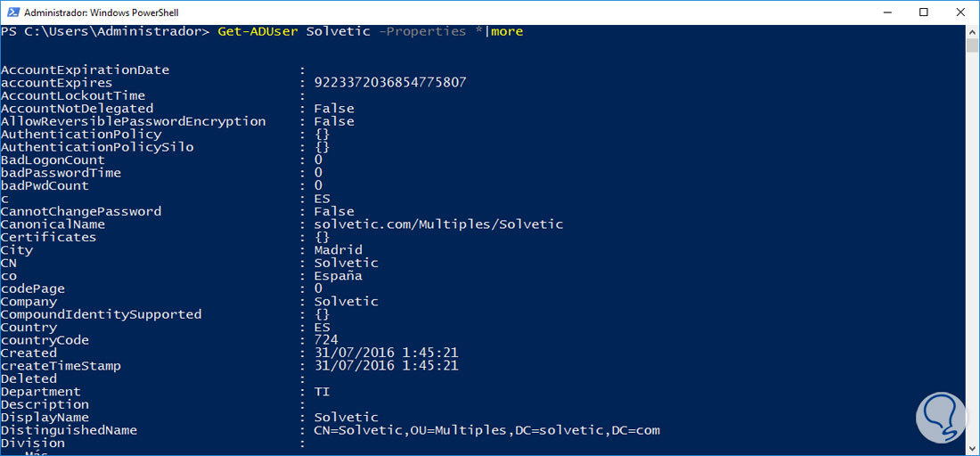Click the PowerShell icon in title bar
Image resolution: width=980 pixels, height=456 pixels.
pos(11,12)
